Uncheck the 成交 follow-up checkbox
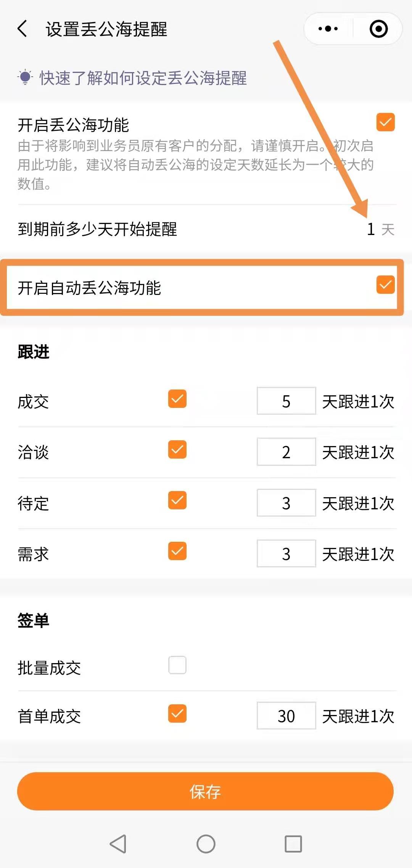The image size is (412, 868). [177, 399]
